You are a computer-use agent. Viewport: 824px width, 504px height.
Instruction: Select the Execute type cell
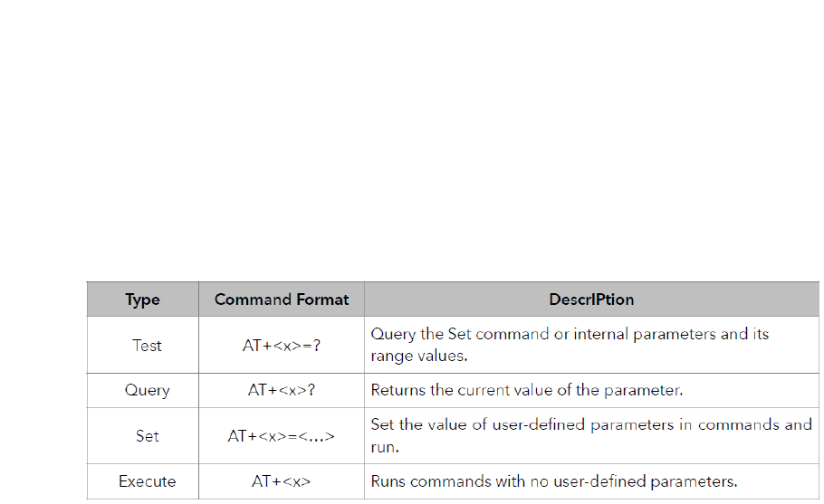tap(147, 480)
